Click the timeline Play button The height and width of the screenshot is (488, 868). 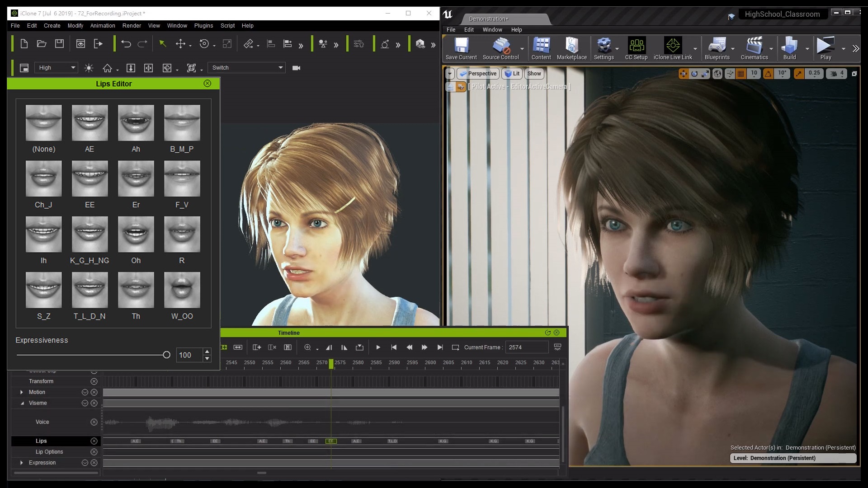coord(378,347)
